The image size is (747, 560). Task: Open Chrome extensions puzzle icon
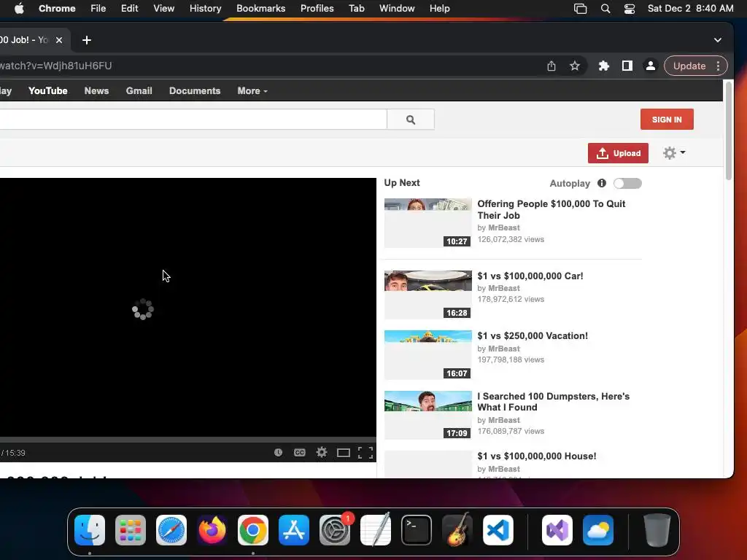click(x=603, y=66)
